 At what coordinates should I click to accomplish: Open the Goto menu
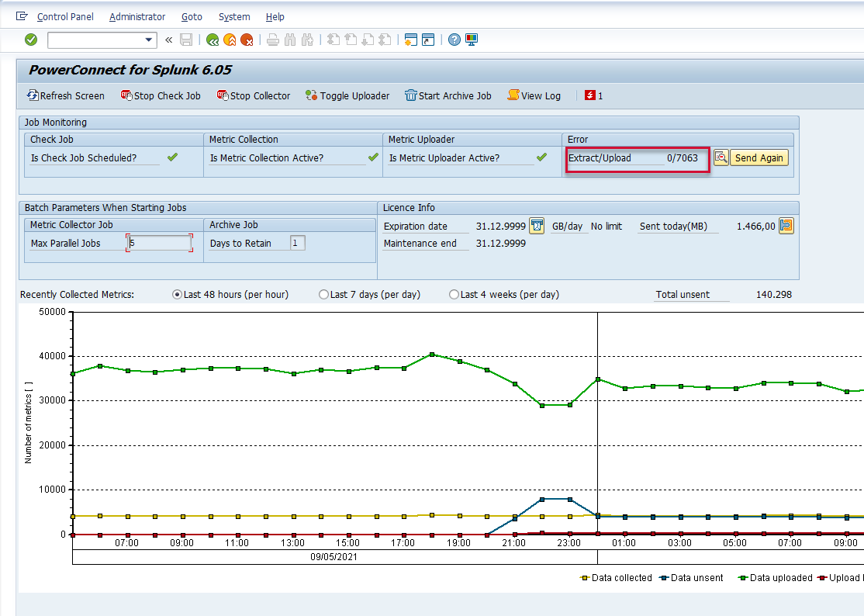click(192, 16)
